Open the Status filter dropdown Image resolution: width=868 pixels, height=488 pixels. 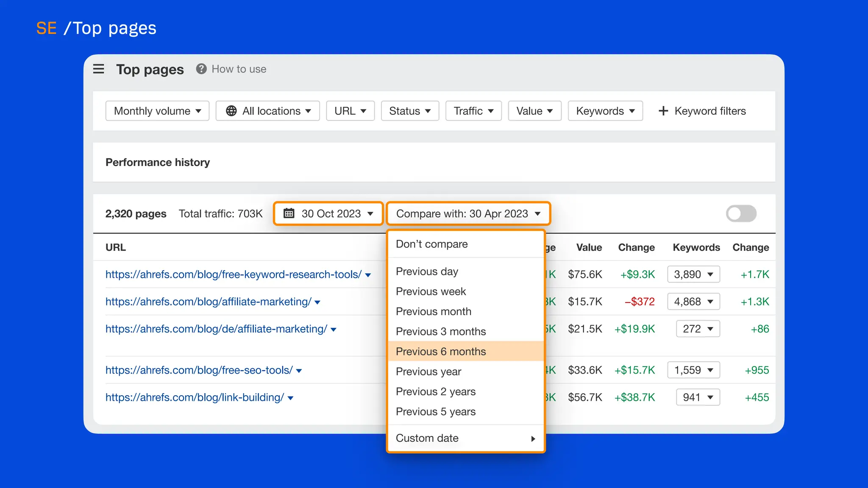click(410, 111)
